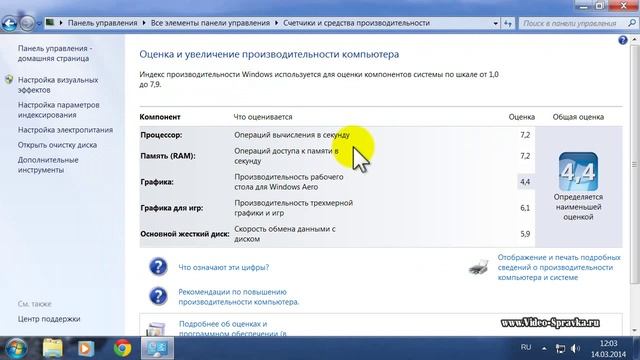Viewport: 640px width, 360px height.
Task: Click Открыть очистку диска link
Action: (57, 145)
